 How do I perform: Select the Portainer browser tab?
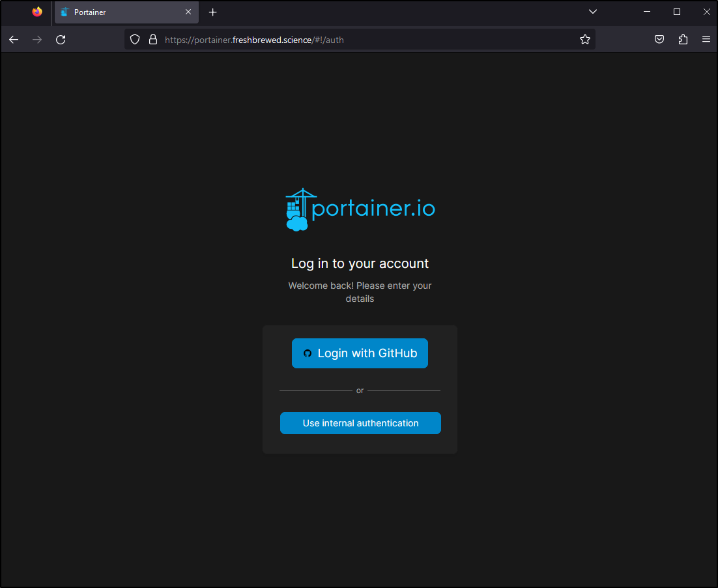click(126, 12)
